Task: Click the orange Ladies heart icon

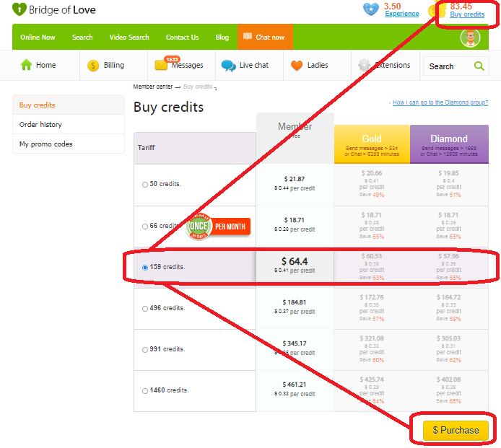Action: coord(297,66)
